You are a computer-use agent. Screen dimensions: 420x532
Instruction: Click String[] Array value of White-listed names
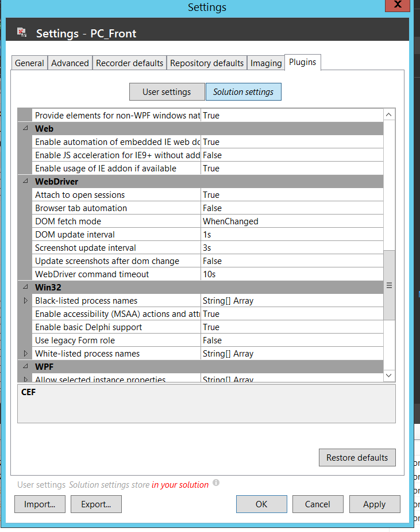pos(292,354)
